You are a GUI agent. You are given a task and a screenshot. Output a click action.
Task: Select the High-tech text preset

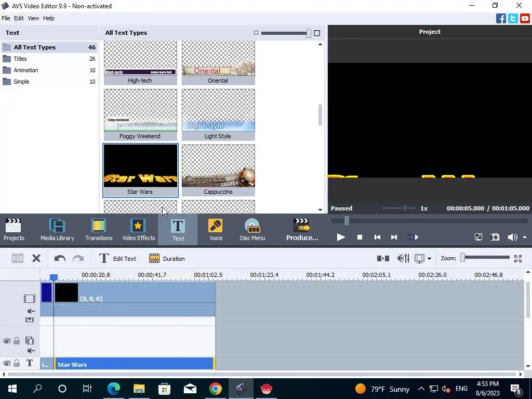pos(140,62)
